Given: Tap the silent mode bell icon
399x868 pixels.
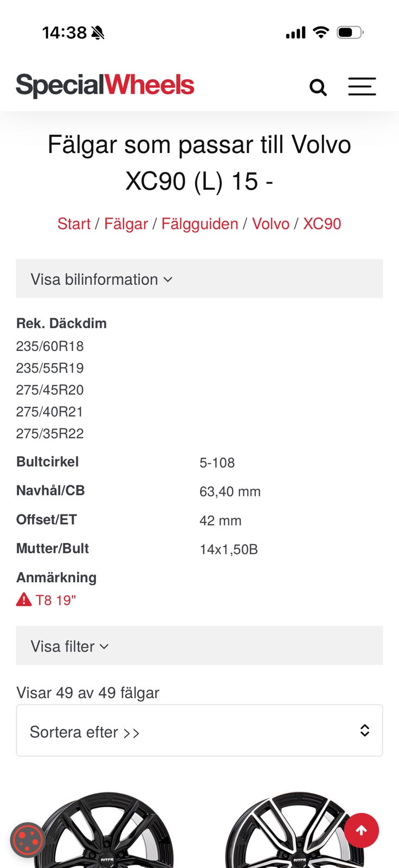Looking at the screenshot, I should [x=98, y=33].
